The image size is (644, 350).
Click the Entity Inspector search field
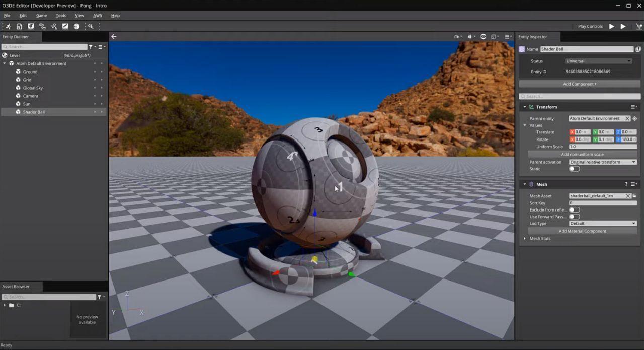click(x=579, y=96)
